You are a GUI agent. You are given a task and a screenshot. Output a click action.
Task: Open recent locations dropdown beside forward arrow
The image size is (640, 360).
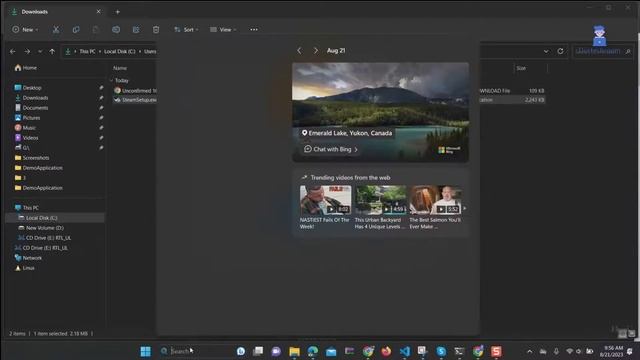[40, 51]
